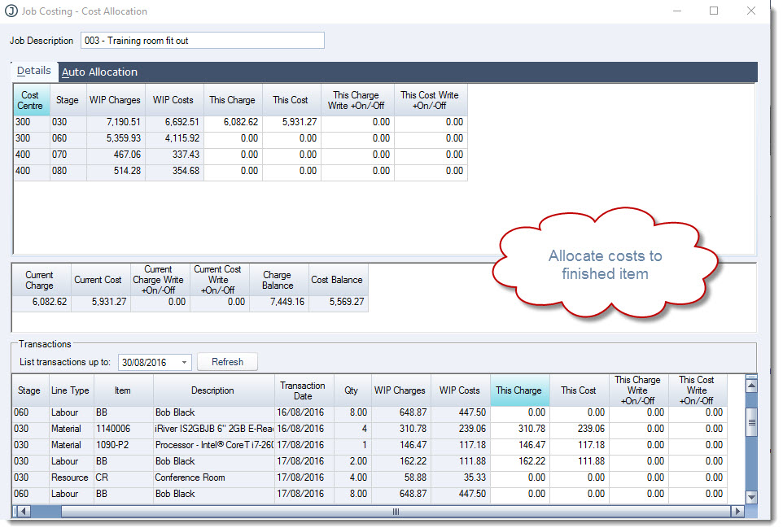The image size is (783, 532).
Task: Click the Refresh button
Action: (227, 362)
